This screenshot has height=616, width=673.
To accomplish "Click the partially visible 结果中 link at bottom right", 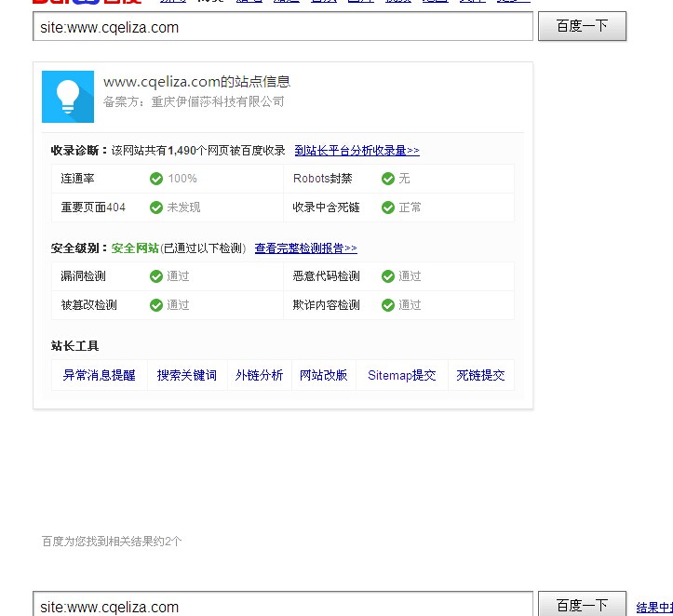I will pos(654,608).
